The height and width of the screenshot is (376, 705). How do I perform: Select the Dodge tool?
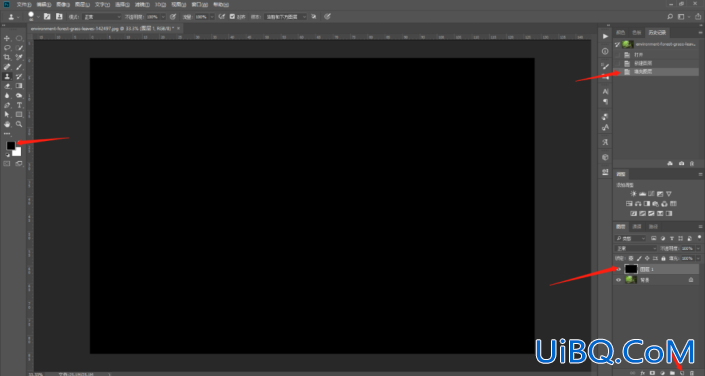click(19, 95)
